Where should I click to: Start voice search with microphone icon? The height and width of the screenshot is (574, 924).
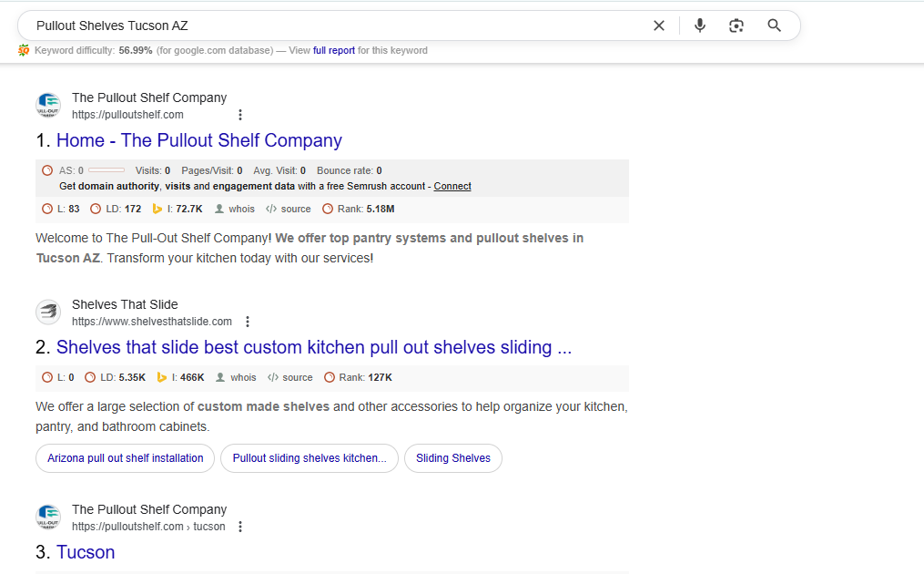pyautogui.click(x=699, y=26)
